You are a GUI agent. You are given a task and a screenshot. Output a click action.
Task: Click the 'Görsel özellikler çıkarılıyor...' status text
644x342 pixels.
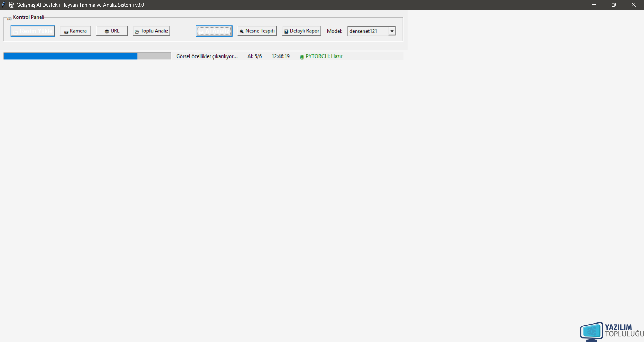coord(207,56)
